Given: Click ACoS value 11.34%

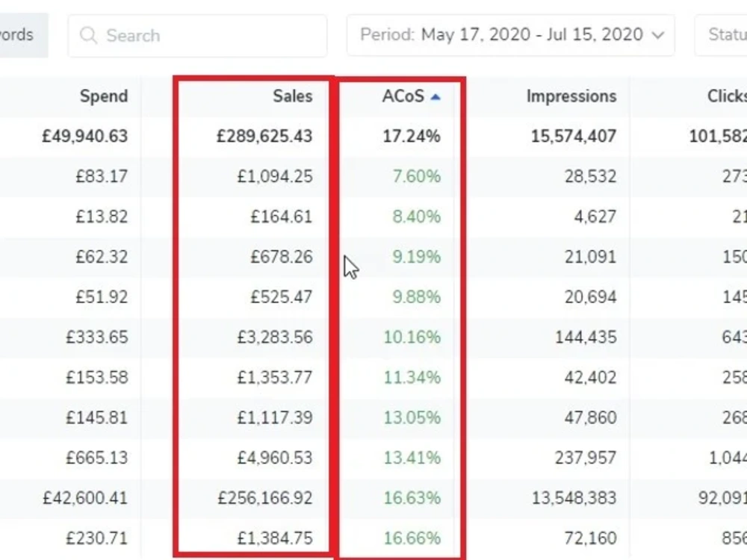Looking at the screenshot, I should click(x=412, y=378).
